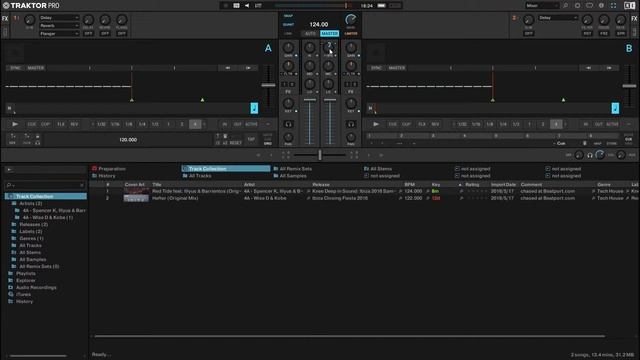Click AUTO master mode button
This screenshot has width=640, height=360.
[x=310, y=33]
